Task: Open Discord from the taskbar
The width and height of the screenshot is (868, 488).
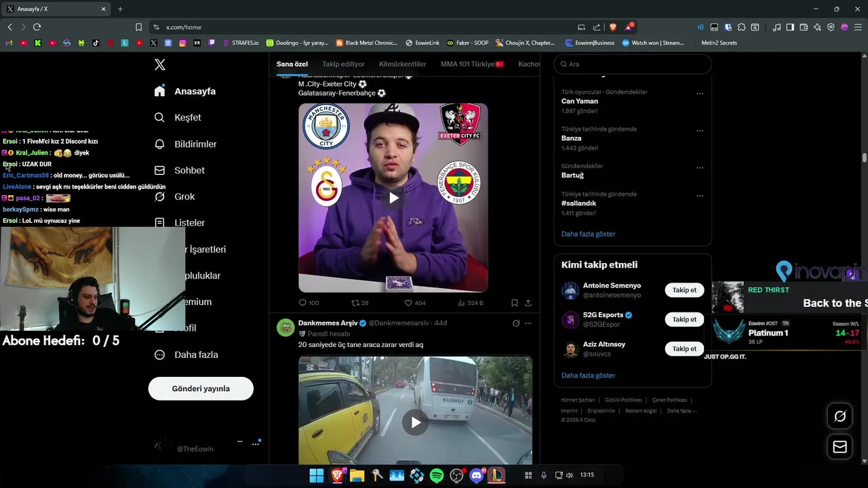Action: click(x=477, y=476)
